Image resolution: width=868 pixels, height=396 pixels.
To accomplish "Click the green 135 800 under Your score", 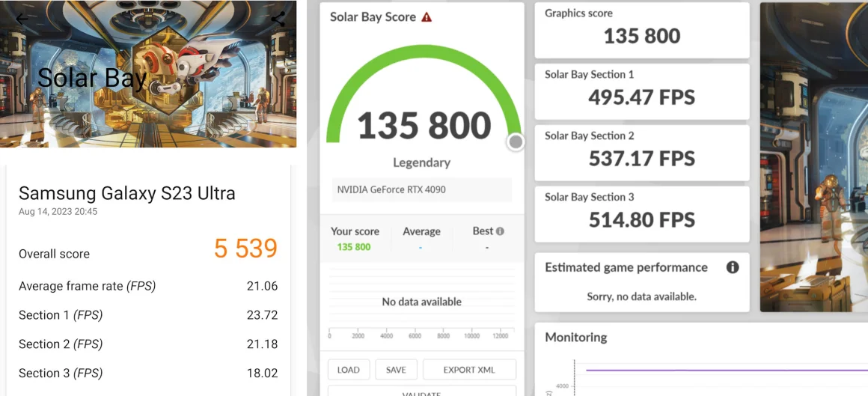I will (x=354, y=246).
